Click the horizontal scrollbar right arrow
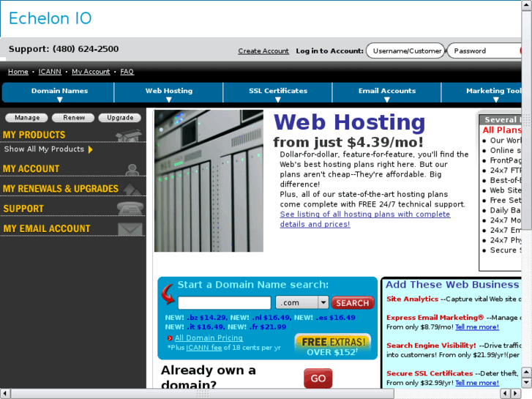The width and height of the screenshot is (532, 399). (516, 394)
